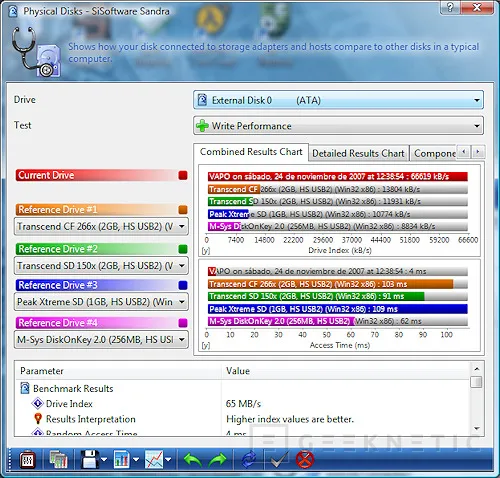The image size is (500, 478).
Task: Click the Peak Xtreme SD 109 ms bar
Action: [338, 309]
